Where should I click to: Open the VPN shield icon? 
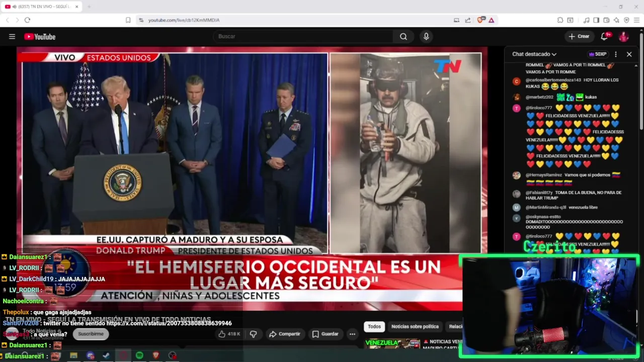(x=626, y=20)
